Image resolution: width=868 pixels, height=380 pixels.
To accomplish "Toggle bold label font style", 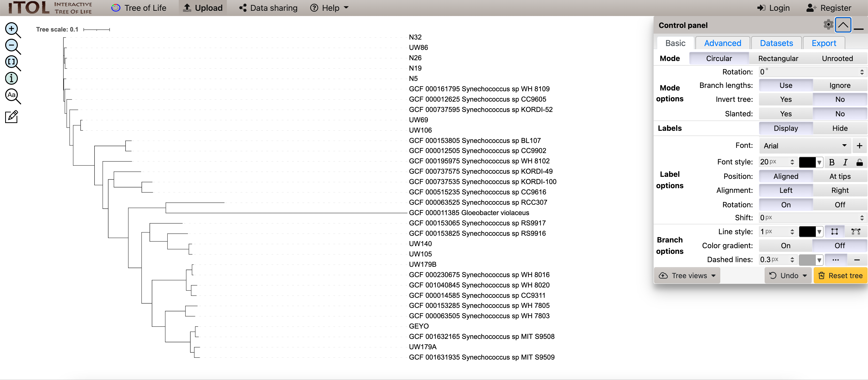I will [x=832, y=163].
